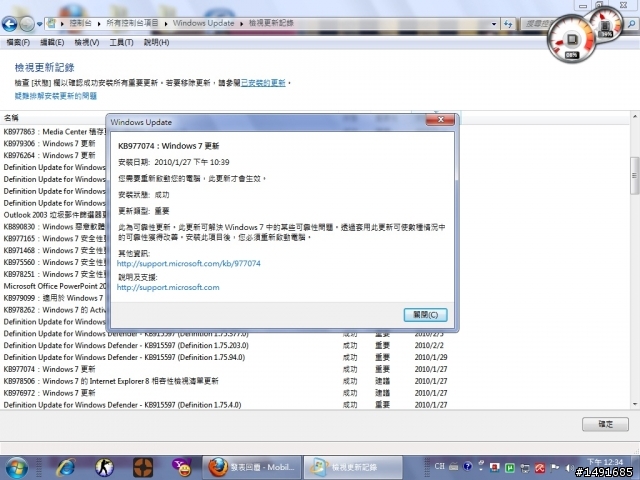Close the Windows Update details dialog
The height and width of the screenshot is (480, 640).
[440, 119]
